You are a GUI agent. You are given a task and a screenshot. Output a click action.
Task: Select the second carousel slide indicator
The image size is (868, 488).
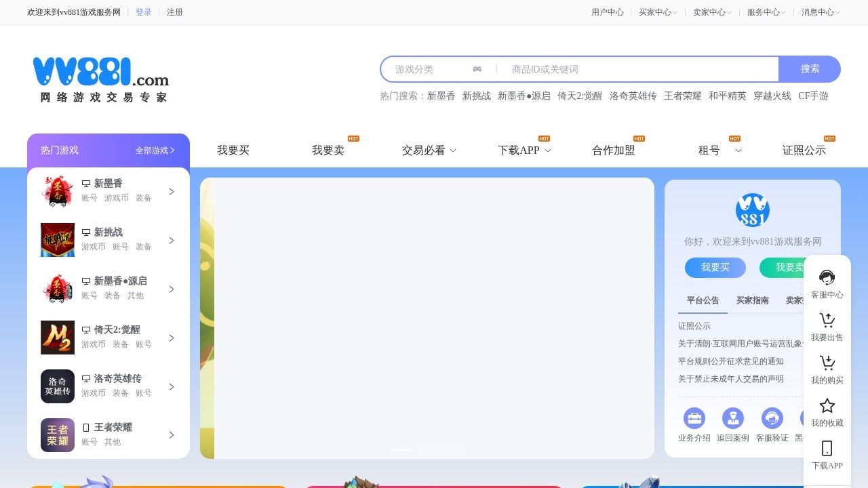tap(427, 450)
